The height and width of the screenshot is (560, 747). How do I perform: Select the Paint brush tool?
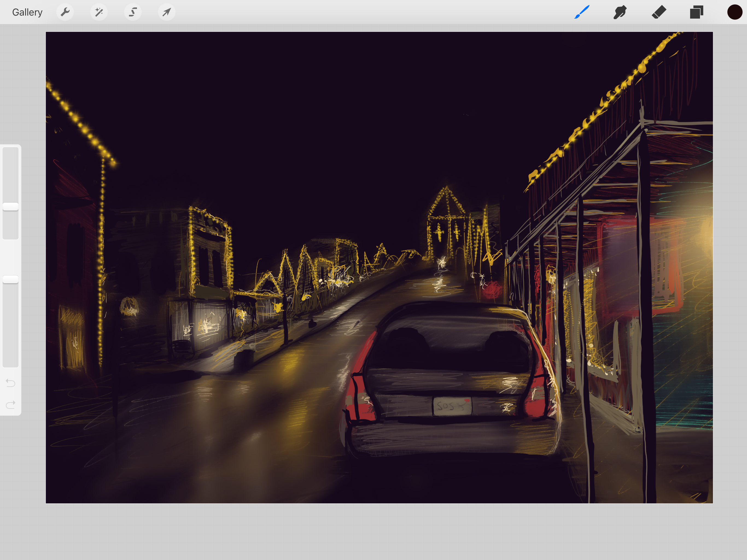[x=582, y=12]
